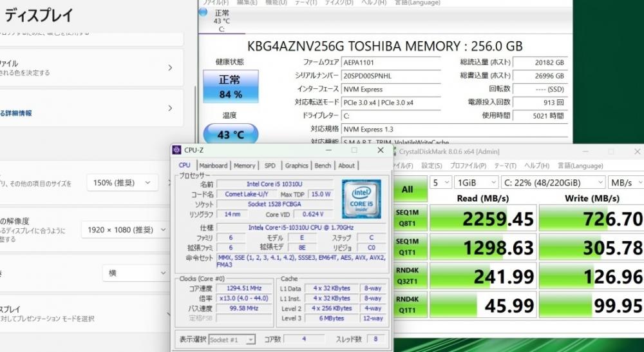Click the NVM Express 1.3 standard field
The height and width of the screenshot is (352, 644).
click(454, 129)
